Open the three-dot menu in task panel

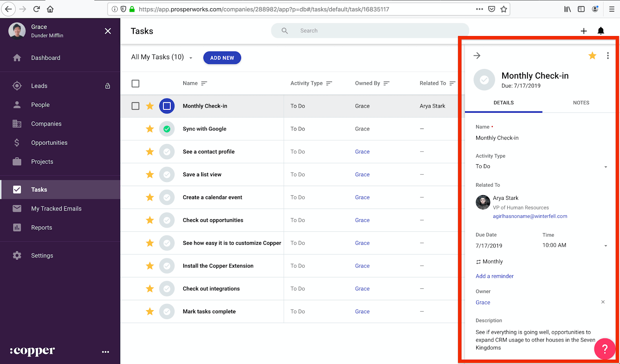coord(608,56)
